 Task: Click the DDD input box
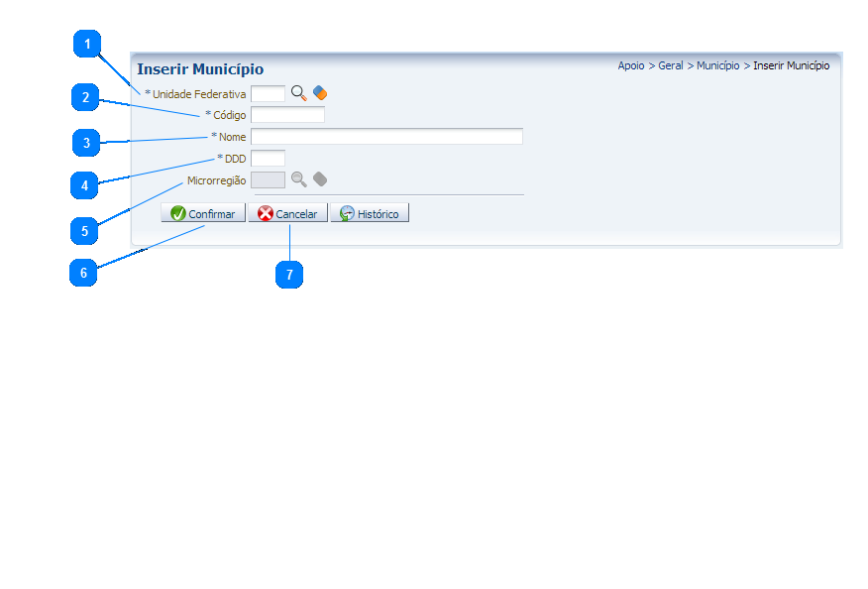click(x=268, y=159)
